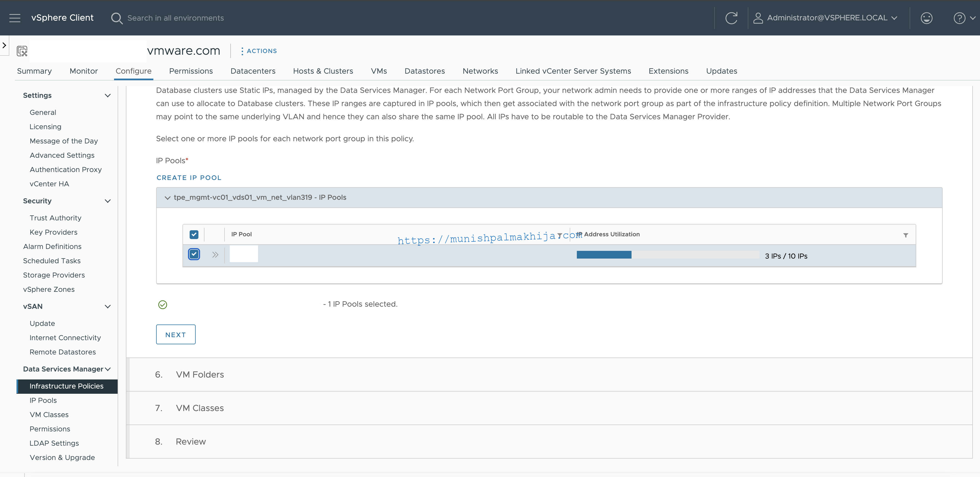Viewport: 980px width, 477px height.
Task: Open the smiley feedback icon
Action: pyautogui.click(x=926, y=18)
